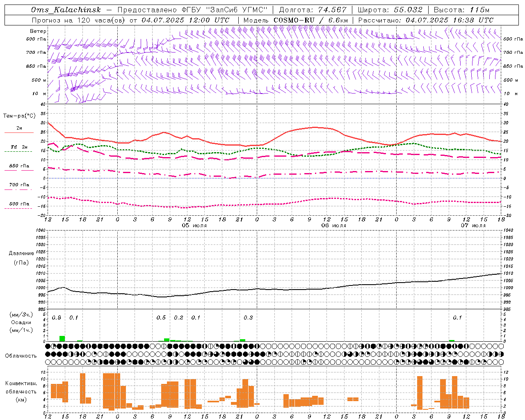Click 'Рассчитано: 04.07.2025 16:38 UTC' timestamp
Viewport: 525px width, 420px height.
pos(426,20)
